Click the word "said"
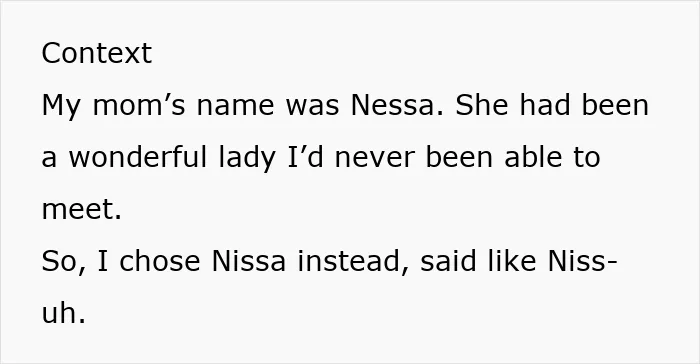Image resolution: width=700 pixels, height=364 pixels. pos(448,261)
